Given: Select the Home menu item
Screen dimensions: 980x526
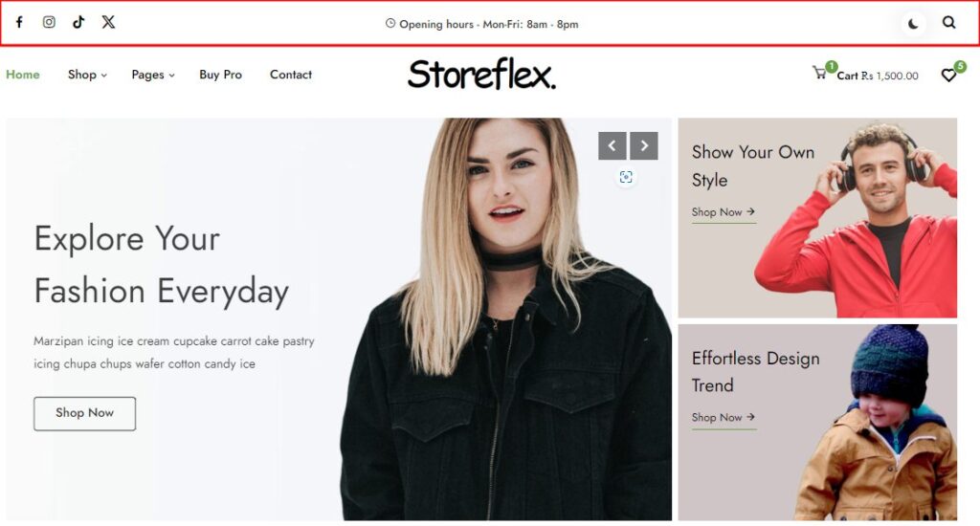Looking at the screenshot, I should coord(23,75).
